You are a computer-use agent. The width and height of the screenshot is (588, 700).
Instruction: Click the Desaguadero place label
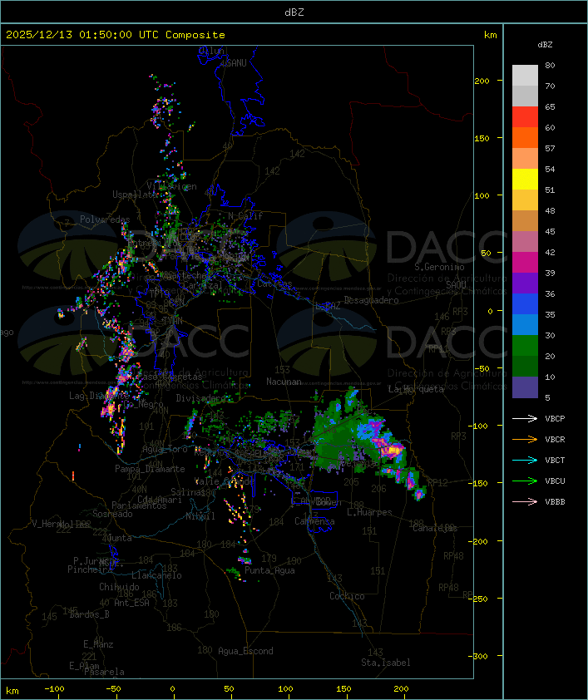pyautogui.click(x=371, y=300)
